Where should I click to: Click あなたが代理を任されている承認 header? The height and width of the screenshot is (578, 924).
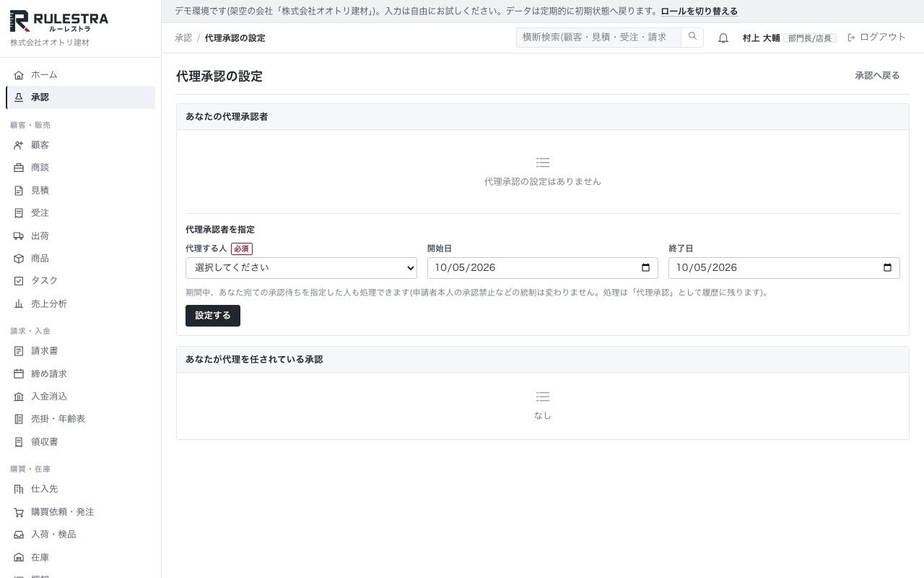(543, 360)
